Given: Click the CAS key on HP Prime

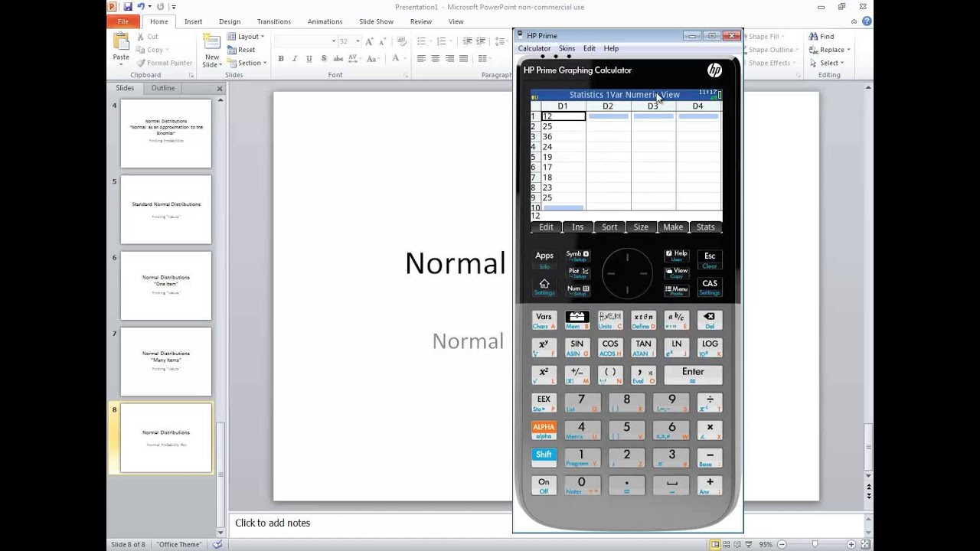Looking at the screenshot, I should pyautogui.click(x=710, y=286).
